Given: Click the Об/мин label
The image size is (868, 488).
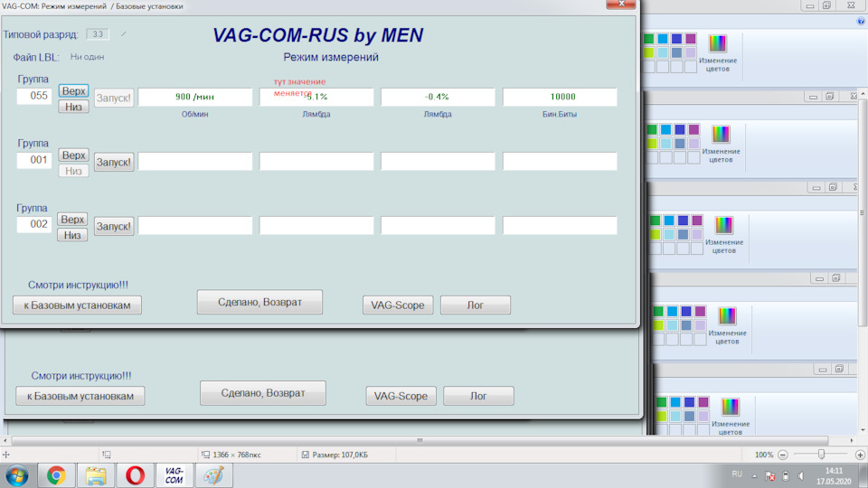Looking at the screenshot, I should pyautogui.click(x=195, y=114).
